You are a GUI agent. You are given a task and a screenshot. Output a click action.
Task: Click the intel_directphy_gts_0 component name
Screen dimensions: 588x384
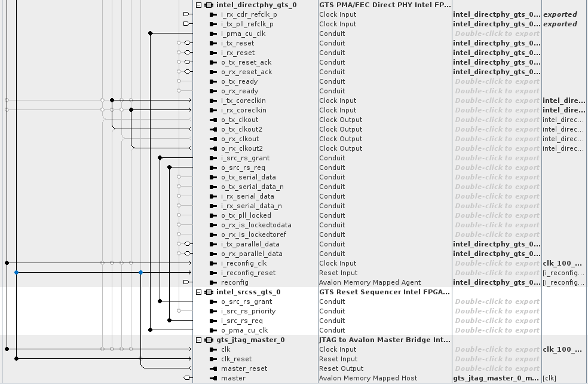(x=256, y=5)
